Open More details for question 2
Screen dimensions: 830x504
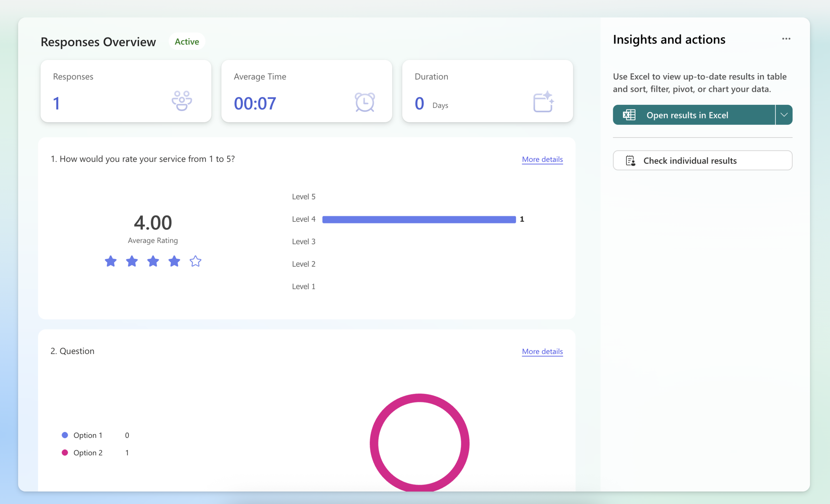542,351
